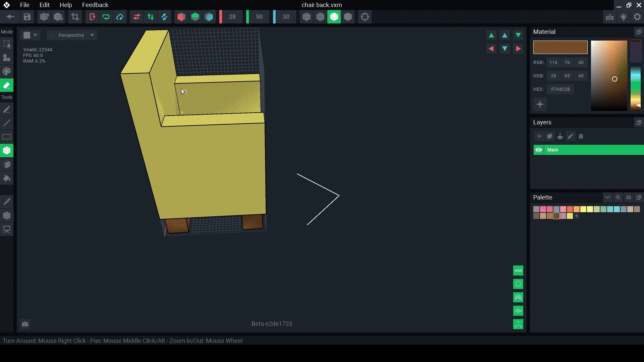The width and height of the screenshot is (644, 362).
Task: Click the brown material color swatch
Action: coord(560,47)
